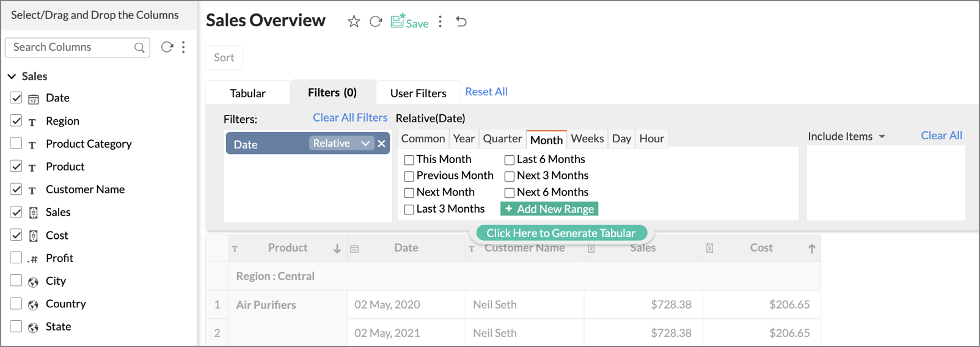Image resolution: width=980 pixels, height=347 pixels.
Task: Tick the This Month checkbox
Action: 409,160
